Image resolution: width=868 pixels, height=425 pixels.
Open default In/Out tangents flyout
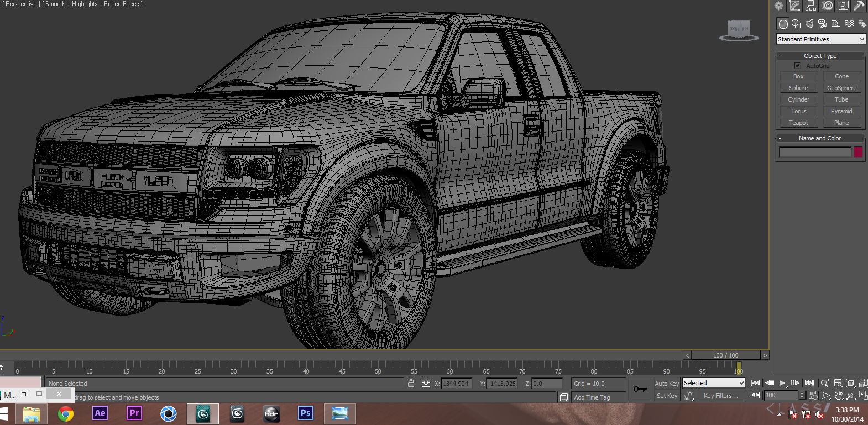[x=689, y=396]
